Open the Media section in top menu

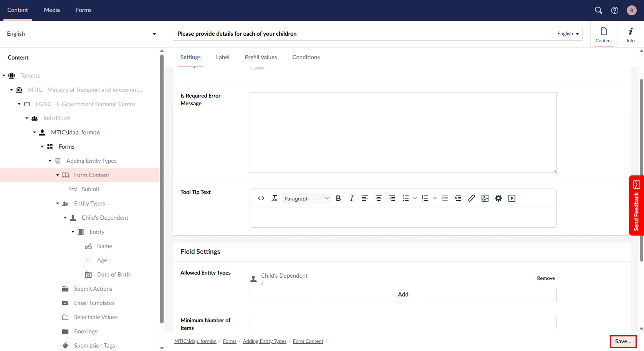52,10
